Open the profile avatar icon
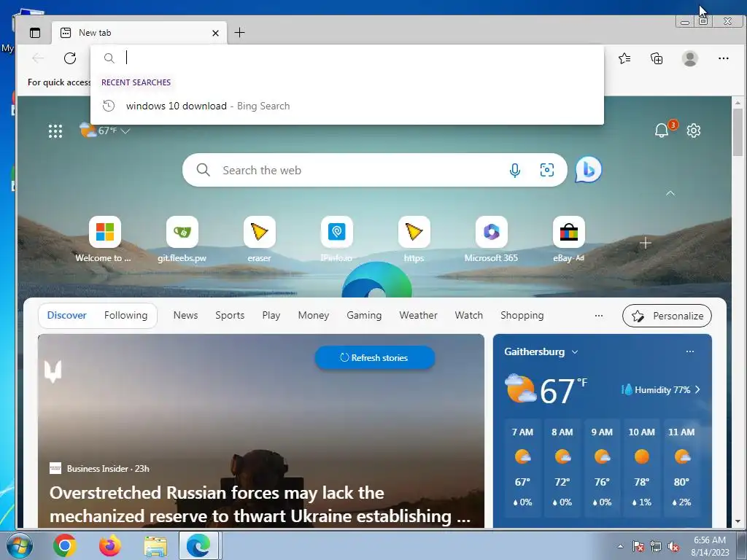The width and height of the screenshot is (747, 560). click(690, 58)
